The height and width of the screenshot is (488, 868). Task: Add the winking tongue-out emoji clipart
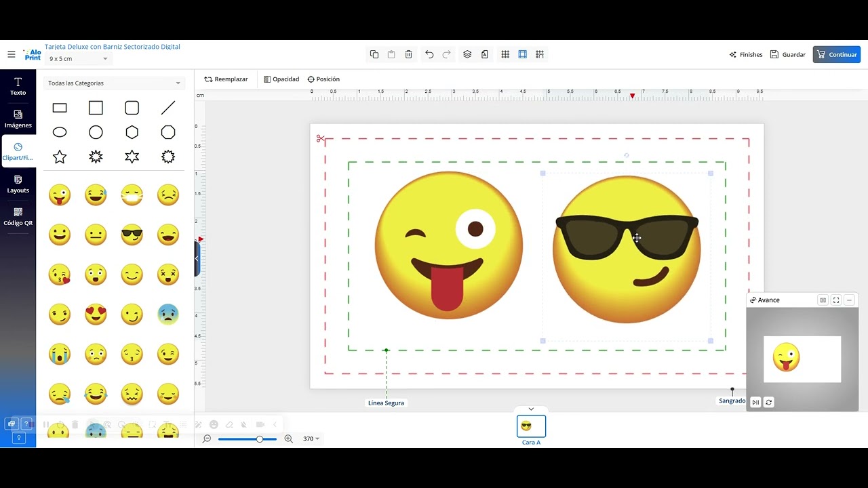pos(60,195)
